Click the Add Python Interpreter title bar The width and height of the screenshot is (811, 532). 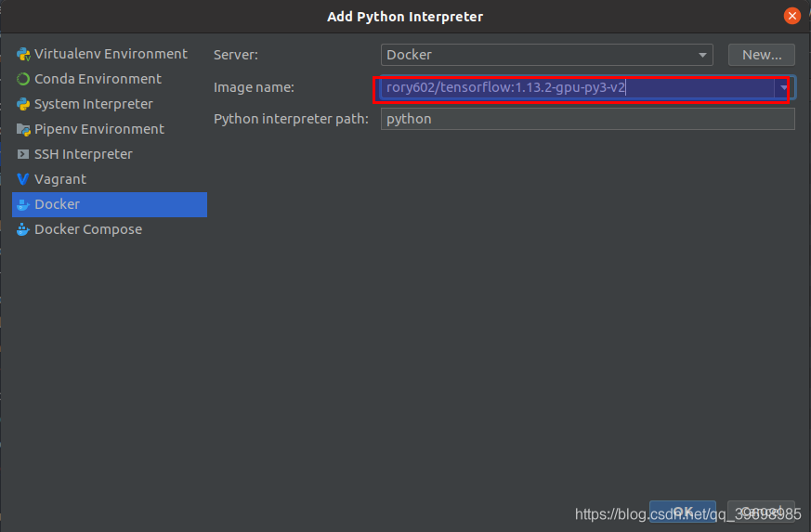(x=405, y=17)
